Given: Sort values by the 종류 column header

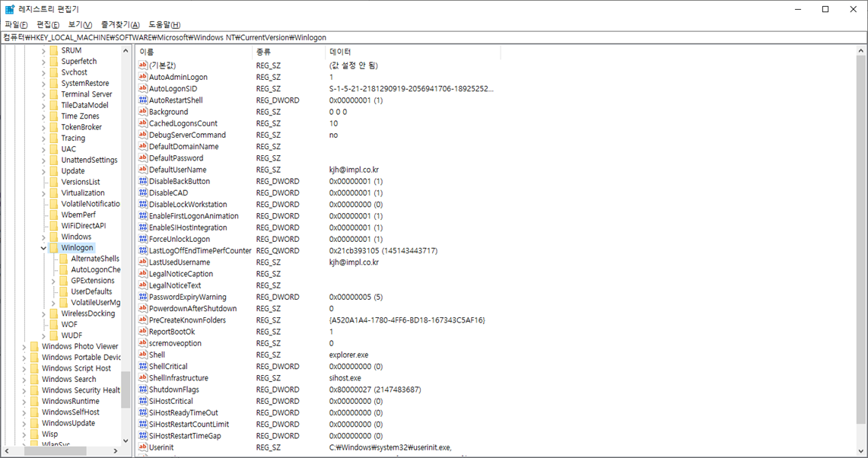Looking at the screenshot, I should [288, 52].
